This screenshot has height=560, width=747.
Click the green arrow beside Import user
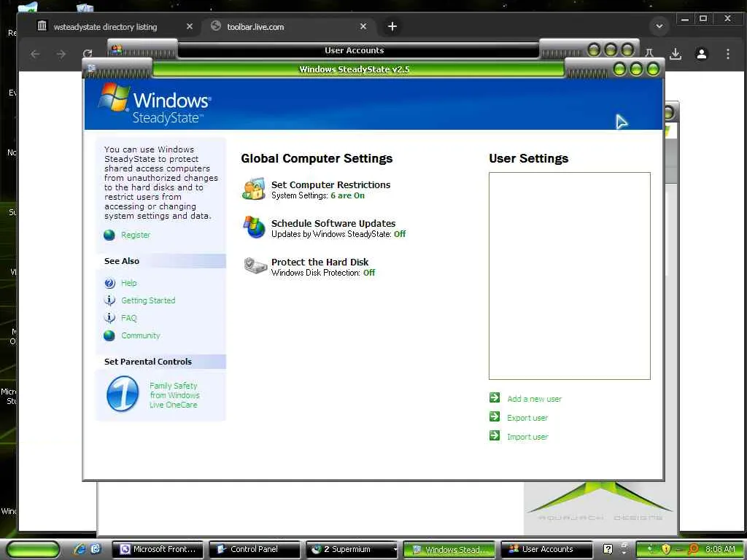495,435
